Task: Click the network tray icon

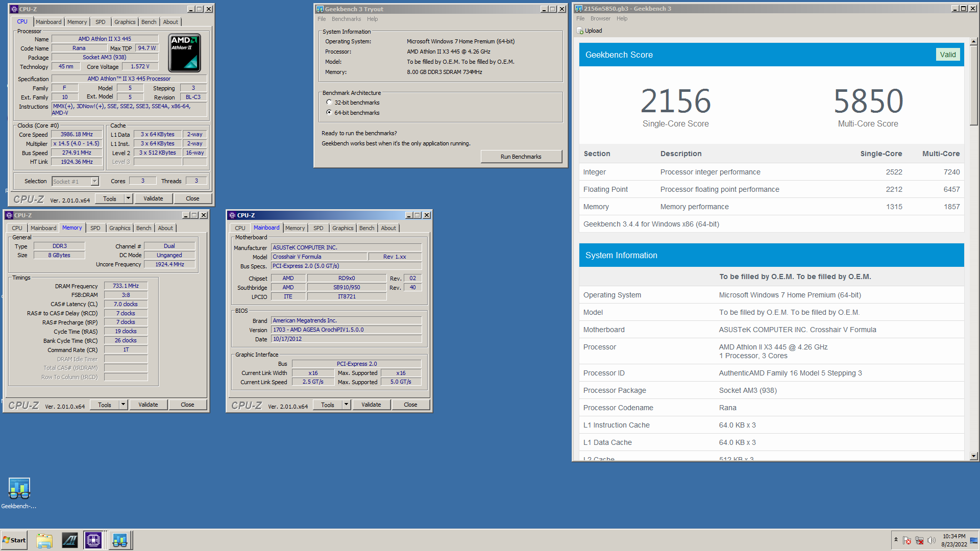Action: (x=919, y=540)
